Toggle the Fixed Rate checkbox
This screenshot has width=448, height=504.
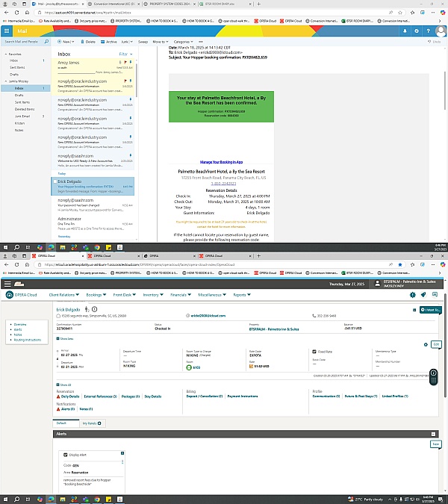point(314,352)
